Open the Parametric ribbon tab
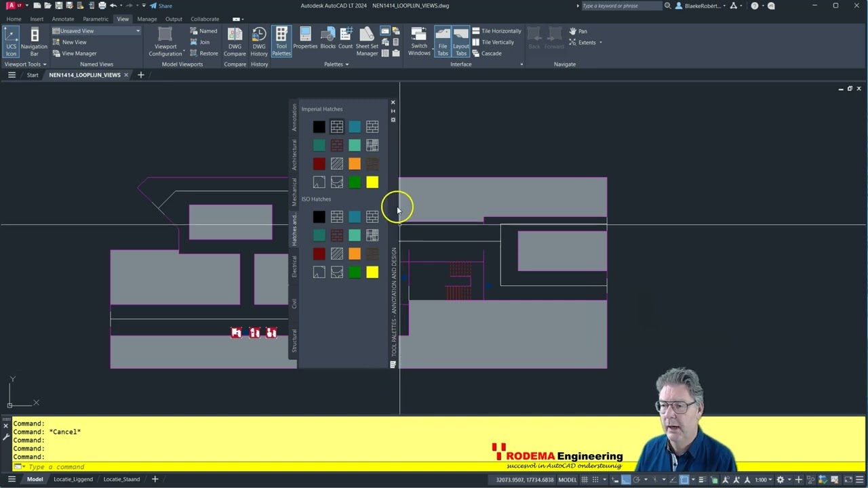 tap(96, 19)
